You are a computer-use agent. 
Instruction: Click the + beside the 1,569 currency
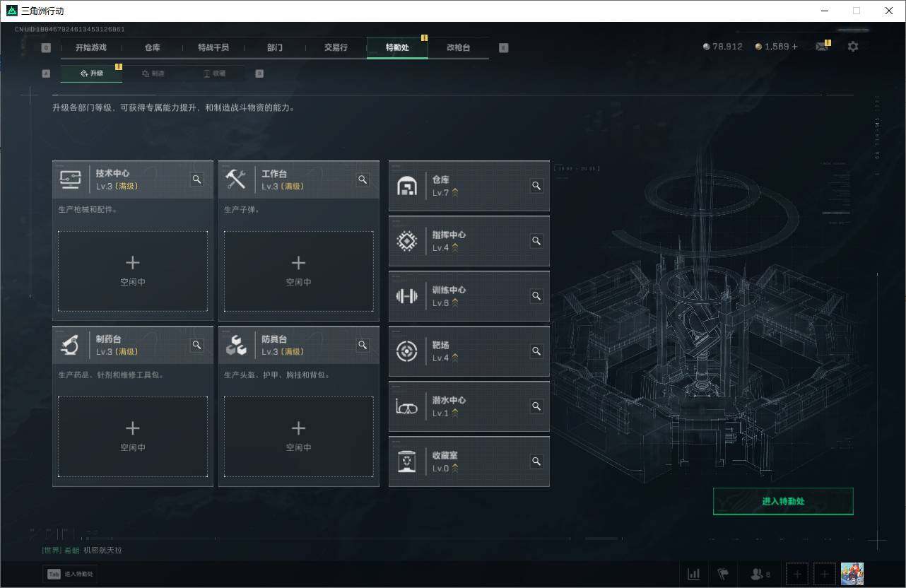tap(796, 46)
